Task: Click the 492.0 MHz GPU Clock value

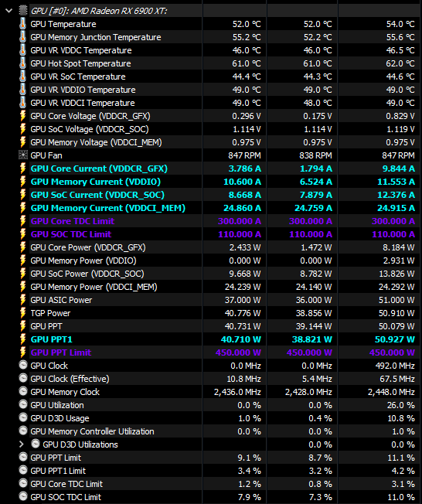Action: click(395, 366)
